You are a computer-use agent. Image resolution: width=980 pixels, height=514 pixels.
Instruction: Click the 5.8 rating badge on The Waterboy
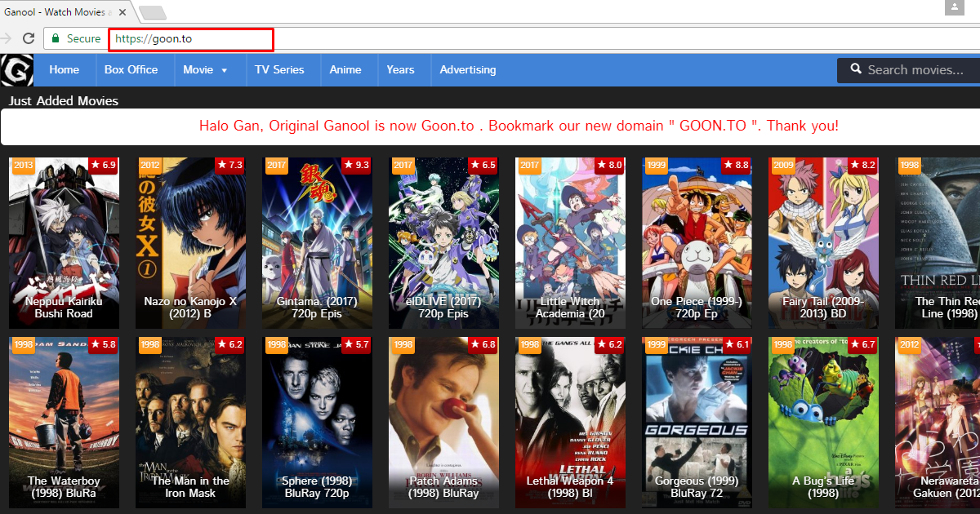pos(104,344)
